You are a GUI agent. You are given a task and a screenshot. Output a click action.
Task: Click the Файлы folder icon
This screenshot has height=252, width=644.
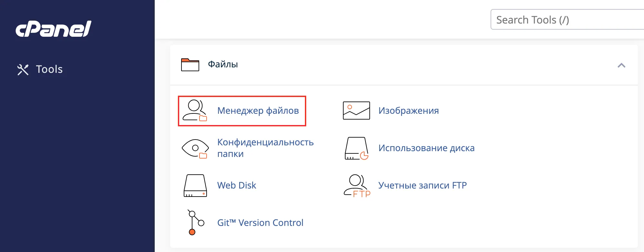pyautogui.click(x=190, y=65)
